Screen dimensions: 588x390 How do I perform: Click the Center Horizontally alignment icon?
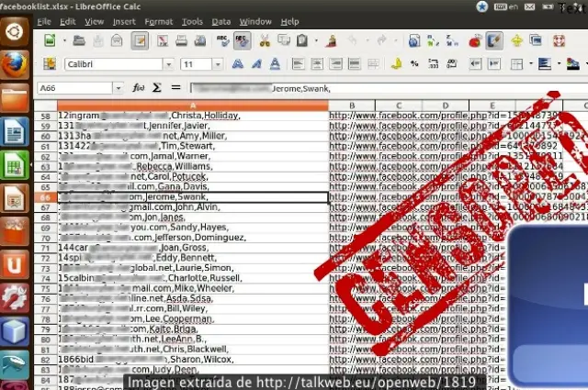(317, 64)
